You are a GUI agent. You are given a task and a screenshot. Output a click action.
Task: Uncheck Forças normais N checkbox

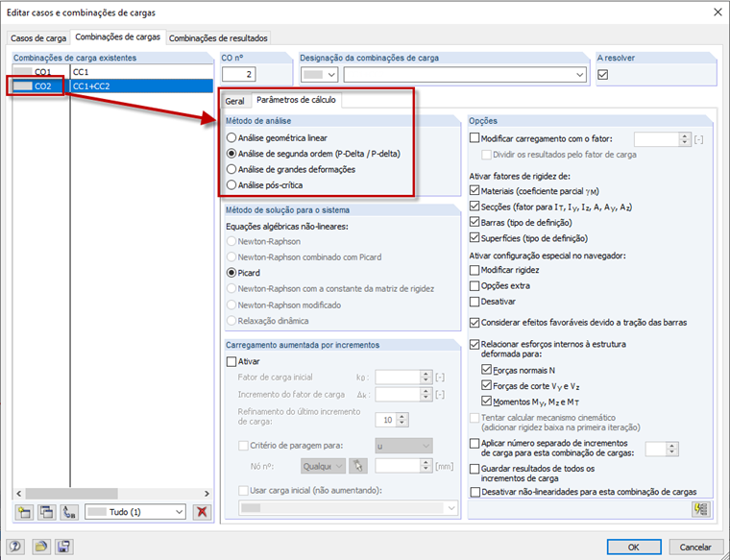pyautogui.click(x=487, y=370)
